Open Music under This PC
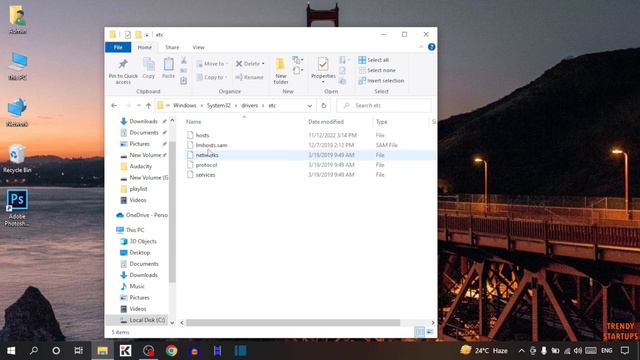 pos(137,287)
